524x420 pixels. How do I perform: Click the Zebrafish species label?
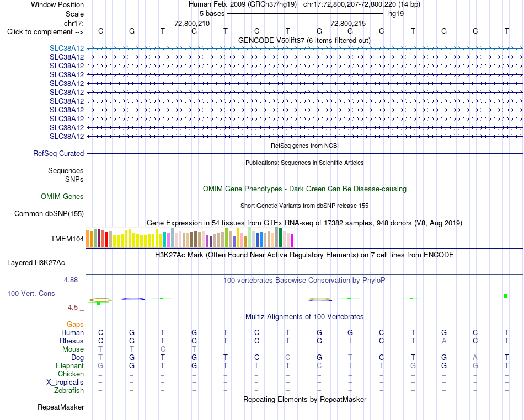coord(69,391)
